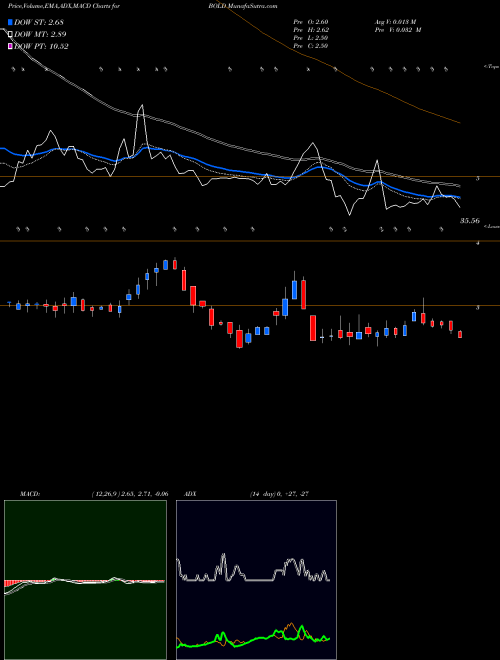Click the MACD '(12,26,9) 2.65, 2.71, -0.06' values
This screenshot has width=500, height=660.
coord(130,494)
